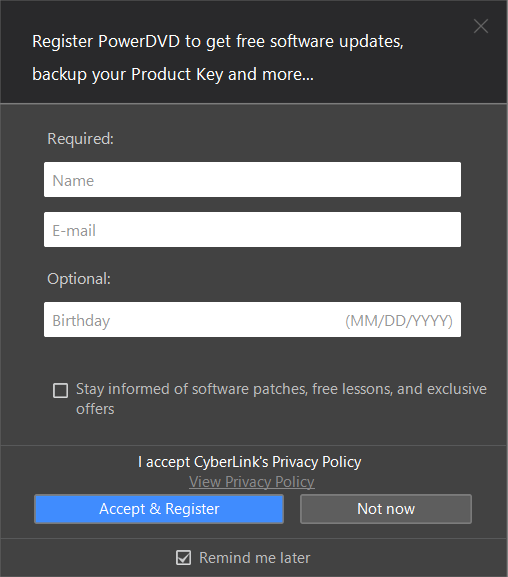Click the Birthday placeholder text

click(x=81, y=321)
